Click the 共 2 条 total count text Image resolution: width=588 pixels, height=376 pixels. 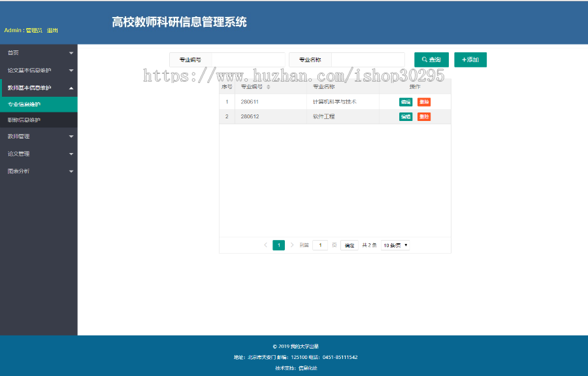point(369,245)
